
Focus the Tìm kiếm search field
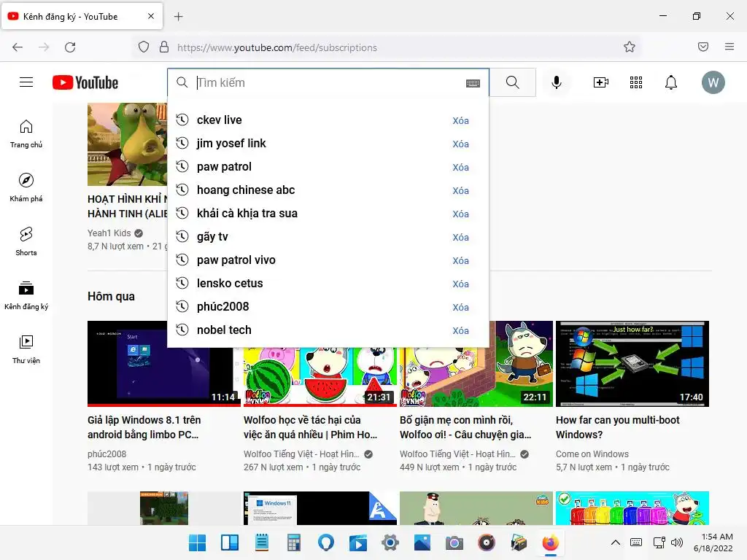click(x=329, y=82)
